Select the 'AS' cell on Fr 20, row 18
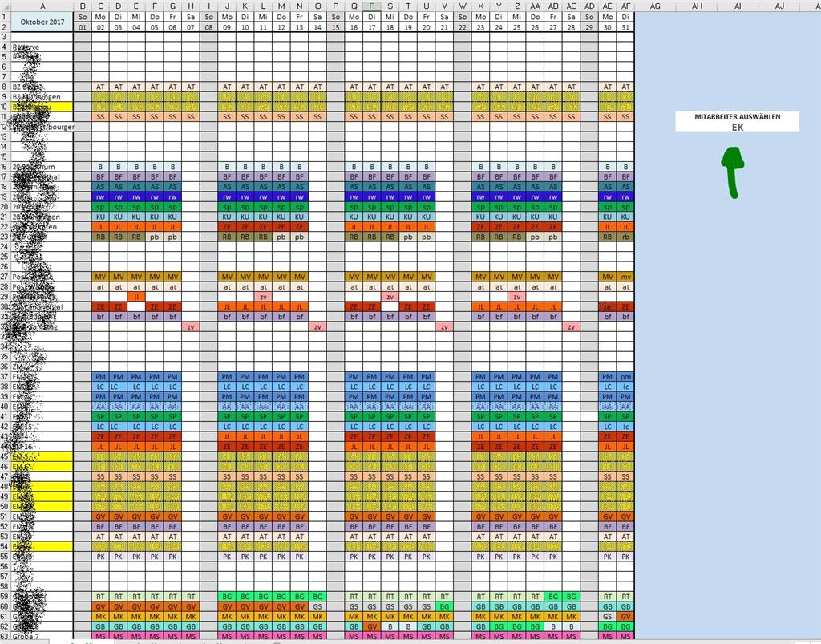 (427, 187)
